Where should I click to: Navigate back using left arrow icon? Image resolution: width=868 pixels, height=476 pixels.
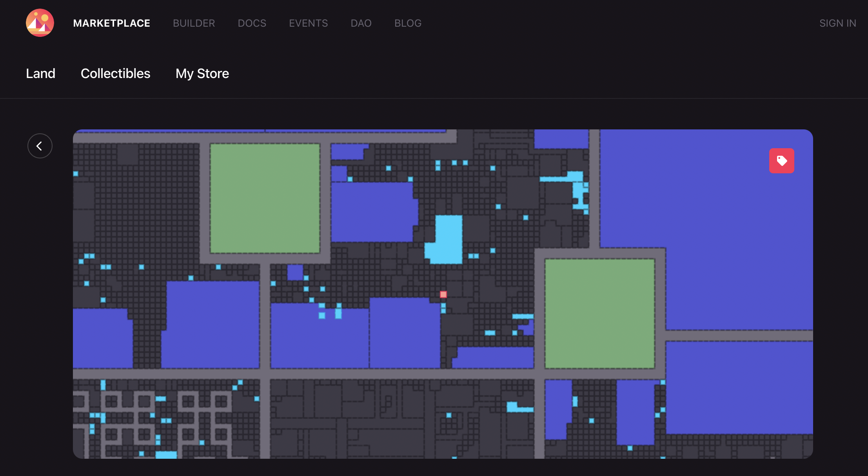(x=39, y=145)
